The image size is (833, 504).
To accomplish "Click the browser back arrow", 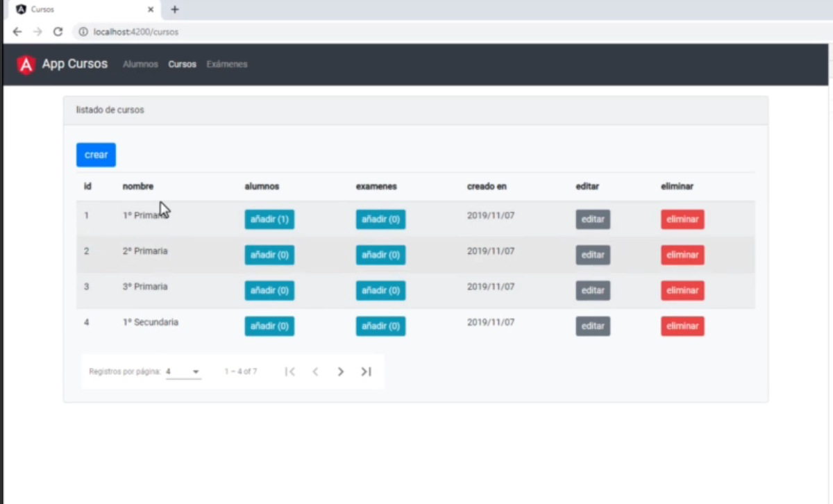I will point(17,32).
